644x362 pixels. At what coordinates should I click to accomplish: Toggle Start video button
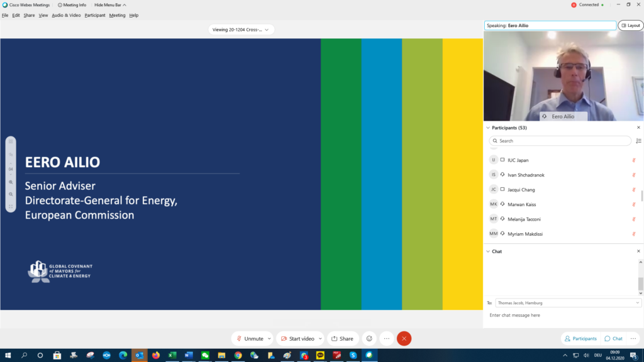tap(297, 338)
